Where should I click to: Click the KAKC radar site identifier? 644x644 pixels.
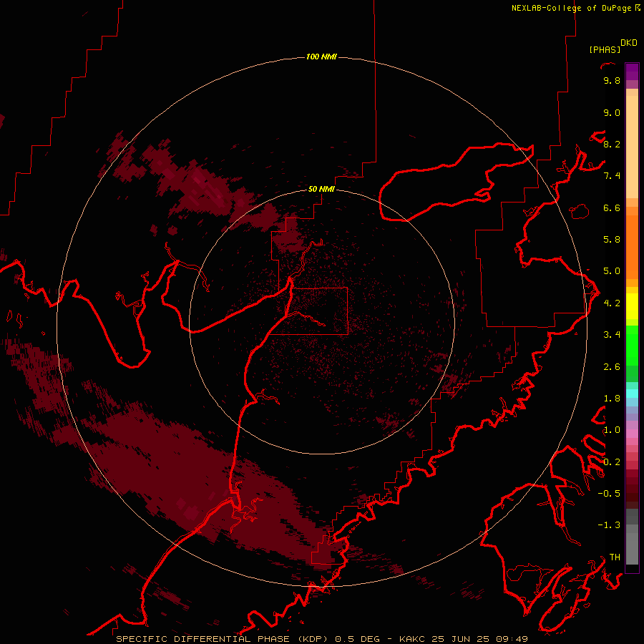click(413, 639)
